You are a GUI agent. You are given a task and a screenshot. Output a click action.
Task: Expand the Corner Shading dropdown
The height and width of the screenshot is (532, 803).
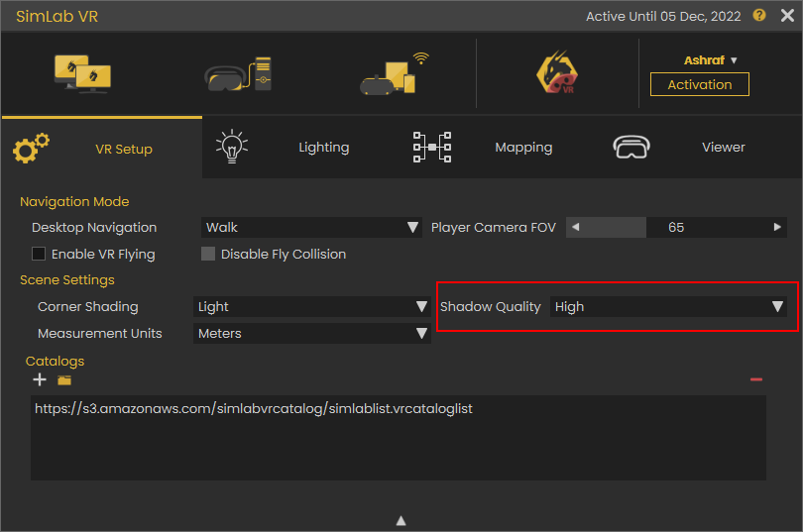click(x=311, y=306)
